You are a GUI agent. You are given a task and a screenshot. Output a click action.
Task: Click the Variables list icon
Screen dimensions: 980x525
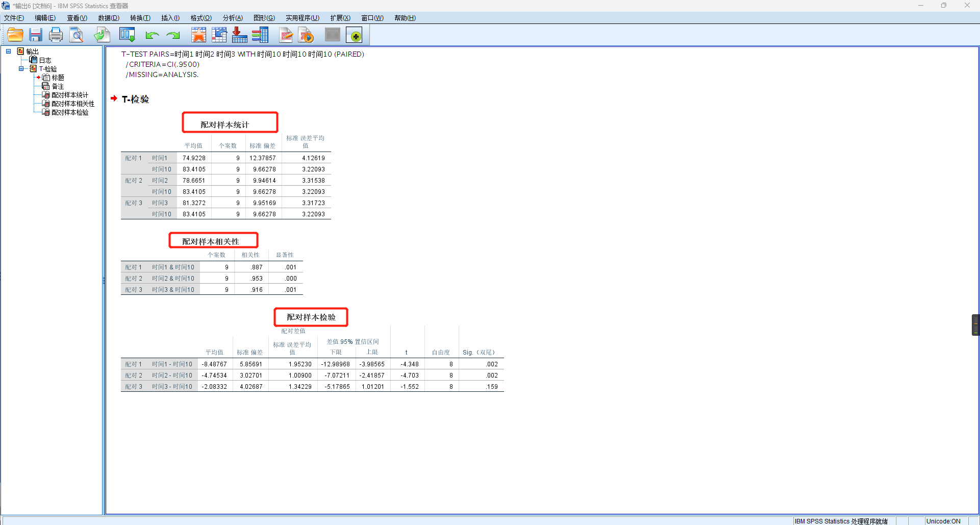tap(260, 35)
